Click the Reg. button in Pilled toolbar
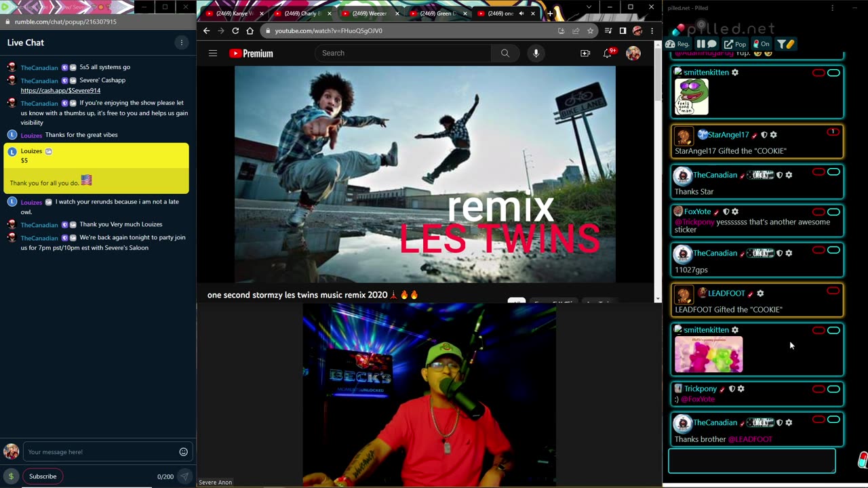Image resolution: width=868 pixels, height=488 pixels. click(679, 44)
